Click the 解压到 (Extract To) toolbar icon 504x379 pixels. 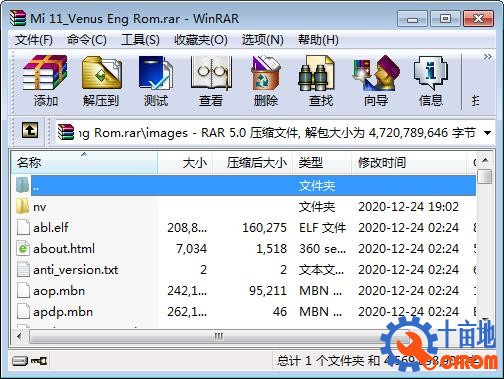(x=101, y=73)
